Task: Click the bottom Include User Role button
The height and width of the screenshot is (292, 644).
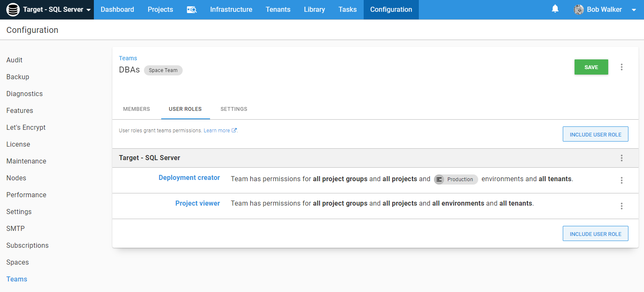Action: pos(595,234)
